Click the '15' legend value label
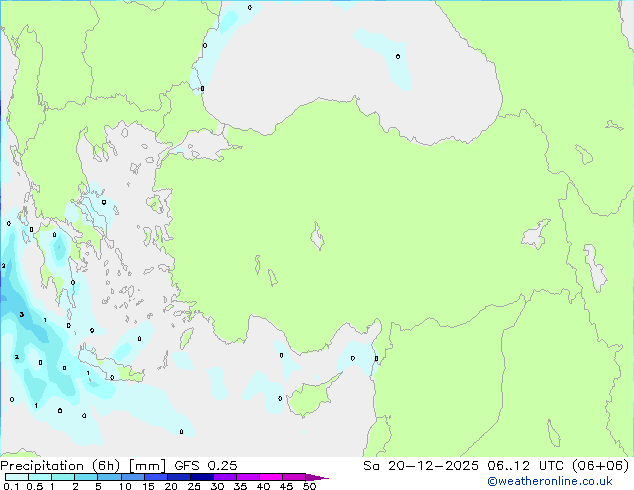The height and width of the screenshot is (490, 634). [148, 486]
